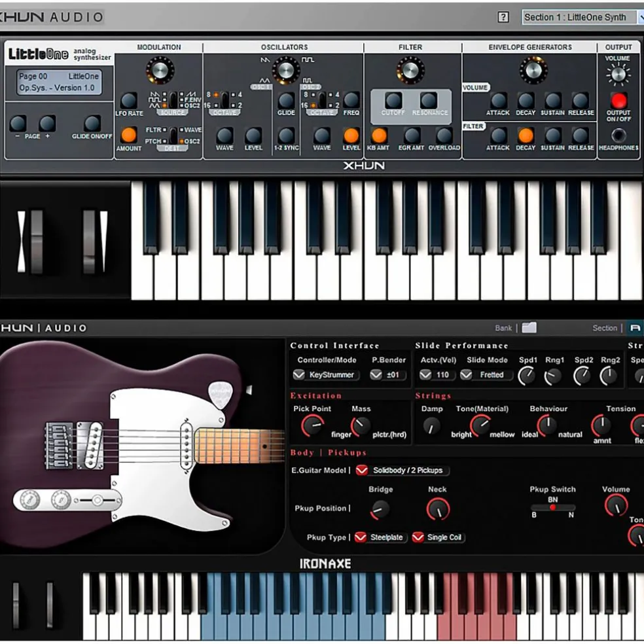Click the oscillator 1 WAVE knob
The image size is (644, 644).
tap(224, 135)
